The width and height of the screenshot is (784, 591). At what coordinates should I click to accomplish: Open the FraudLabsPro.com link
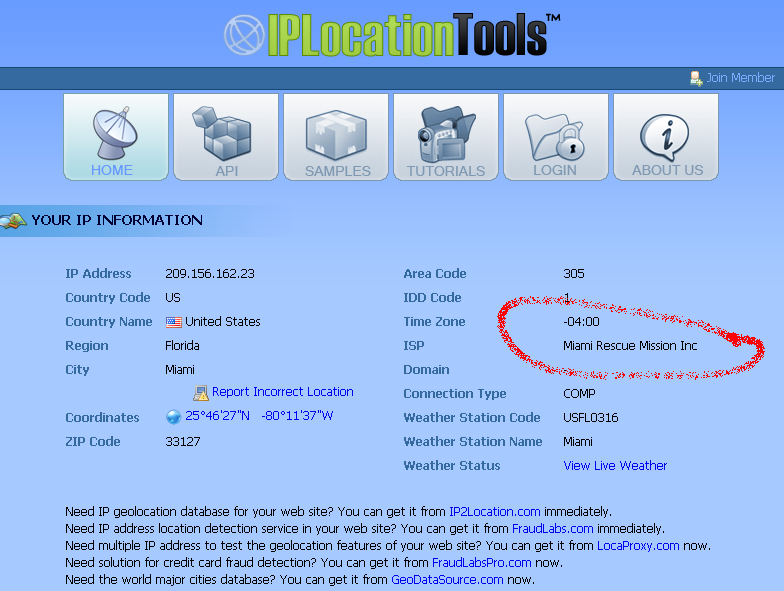[481, 563]
